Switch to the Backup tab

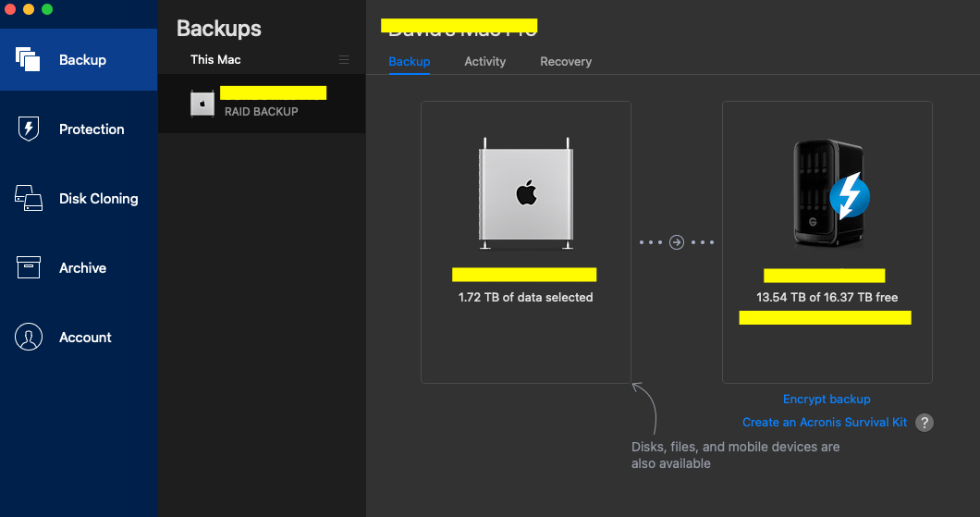point(410,62)
